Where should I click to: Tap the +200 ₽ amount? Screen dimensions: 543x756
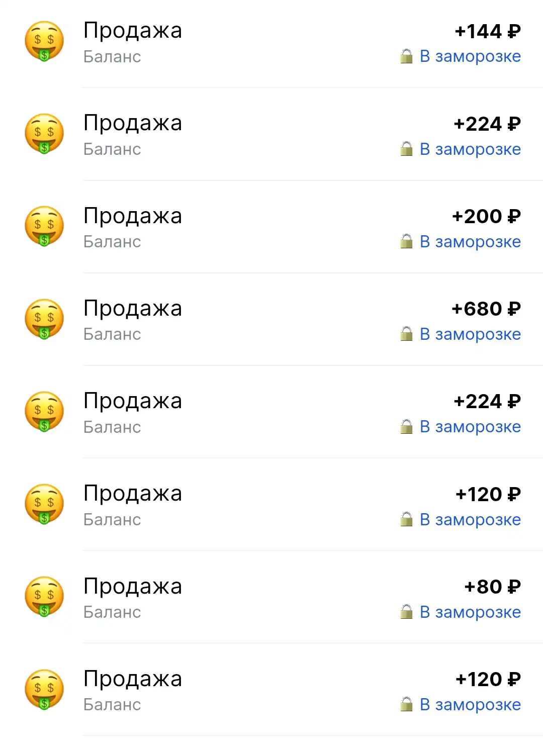(486, 217)
